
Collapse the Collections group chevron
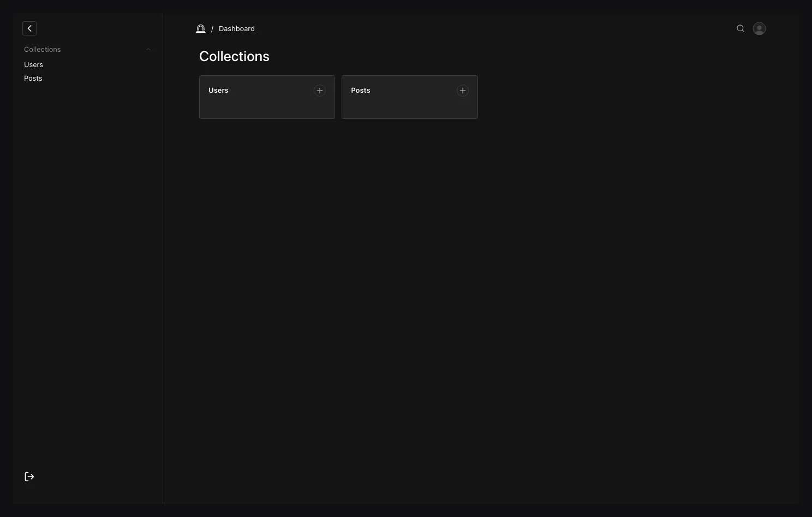(148, 50)
